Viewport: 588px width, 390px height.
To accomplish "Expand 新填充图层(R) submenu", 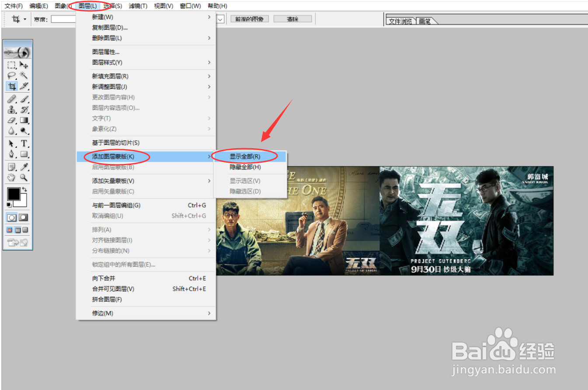I will [209, 76].
